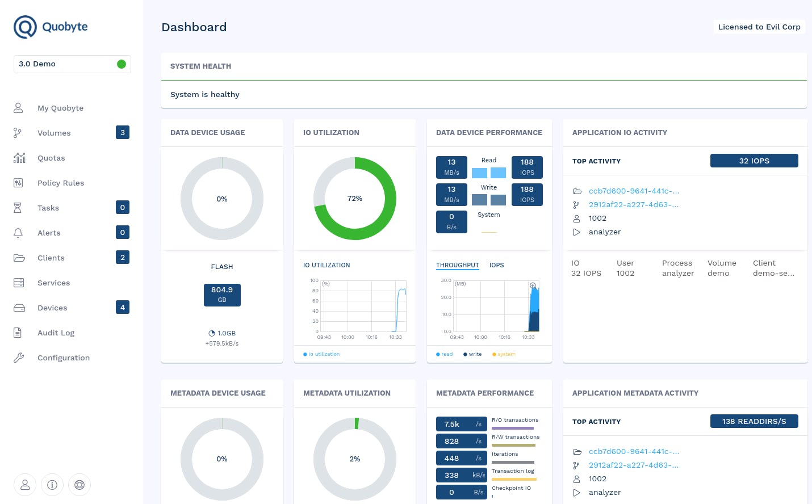
Task: Toggle the system series legend entry
Action: coord(504,354)
